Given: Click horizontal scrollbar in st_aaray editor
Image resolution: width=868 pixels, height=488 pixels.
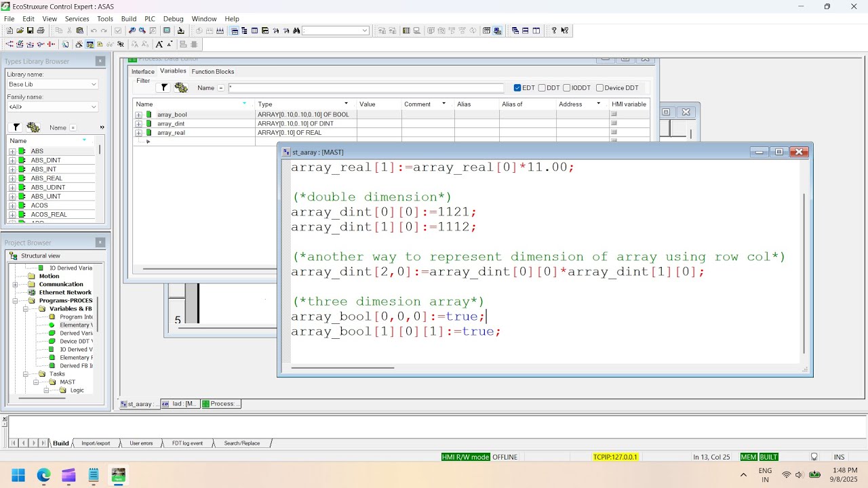Looking at the screenshot, I should coord(342,368).
